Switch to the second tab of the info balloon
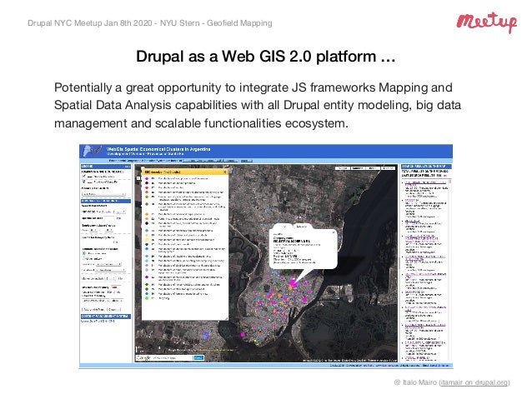Viewport: 532px width, 399px height. pos(301,226)
